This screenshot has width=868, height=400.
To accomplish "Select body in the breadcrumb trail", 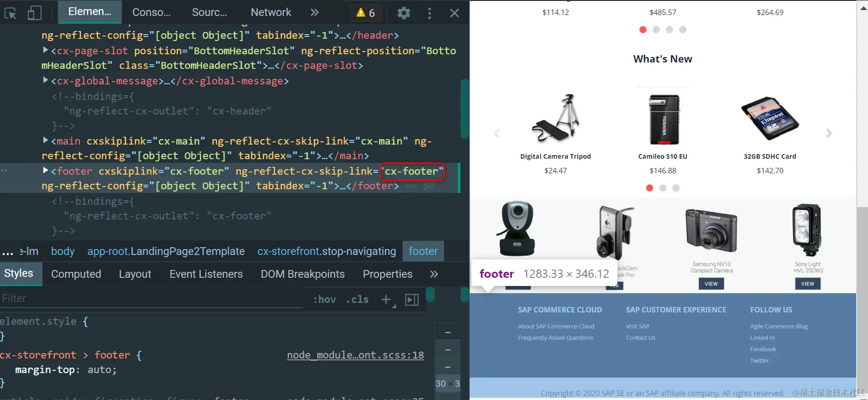I will coord(63,251).
